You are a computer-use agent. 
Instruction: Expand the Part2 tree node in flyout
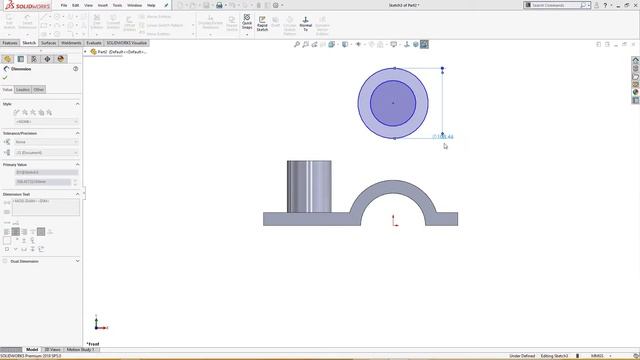(85, 52)
